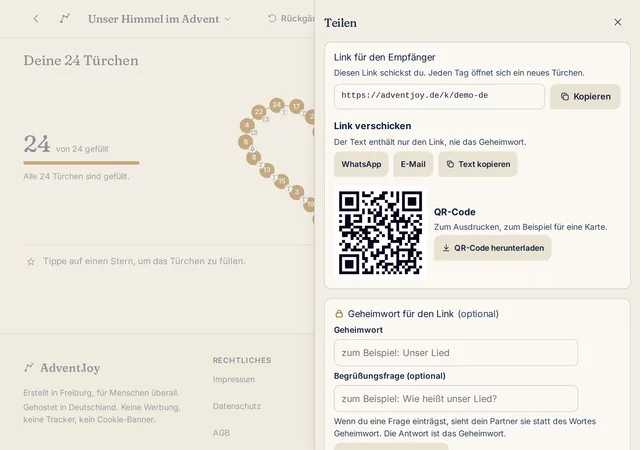Click the 'QR-Code' heading text
Image resolution: width=640 pixels, height=450 pixels.
coord(454,212)
